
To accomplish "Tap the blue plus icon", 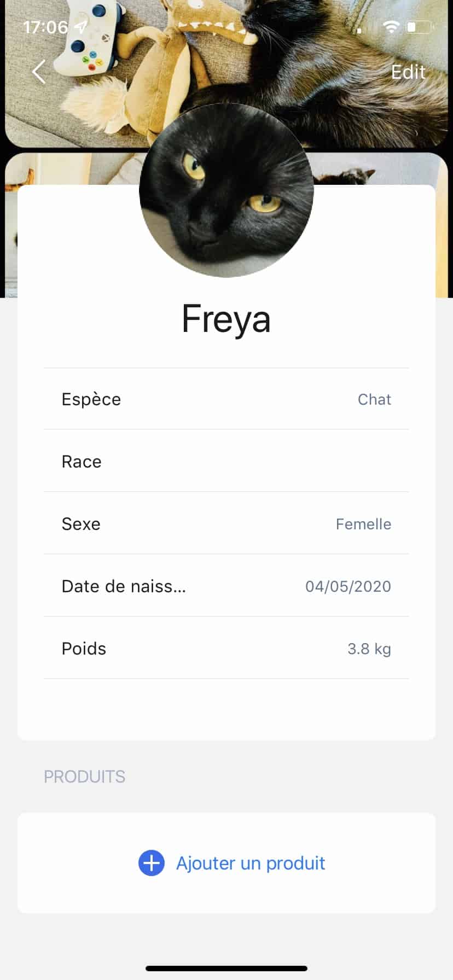I will point(152,863).
